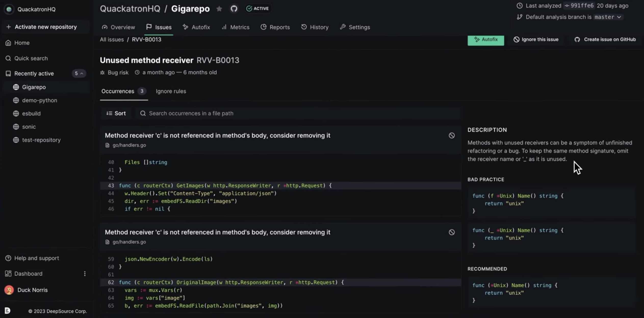
Task: Open Duck Norris profile
Action: click(x=32, y=290)
